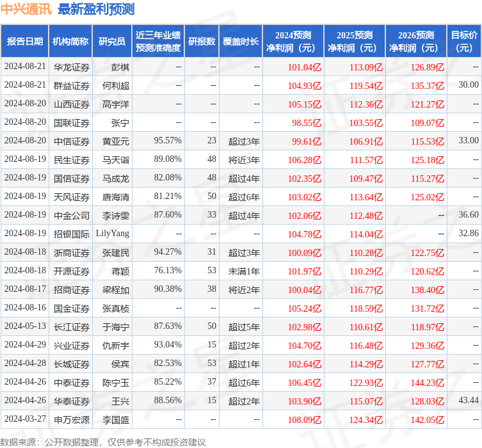The image size is (482, 448).
Task: Click target price 30.00
Action: click(469, 85)
